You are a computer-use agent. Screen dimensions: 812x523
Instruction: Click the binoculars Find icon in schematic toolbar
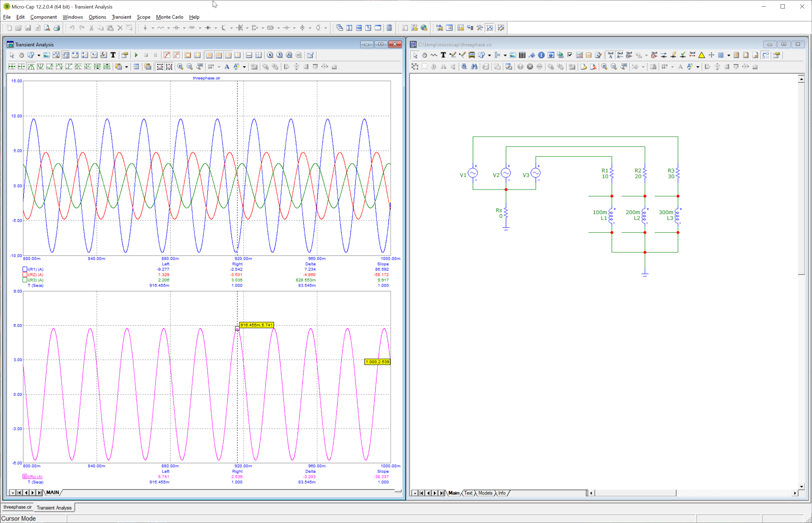point(474,67)
